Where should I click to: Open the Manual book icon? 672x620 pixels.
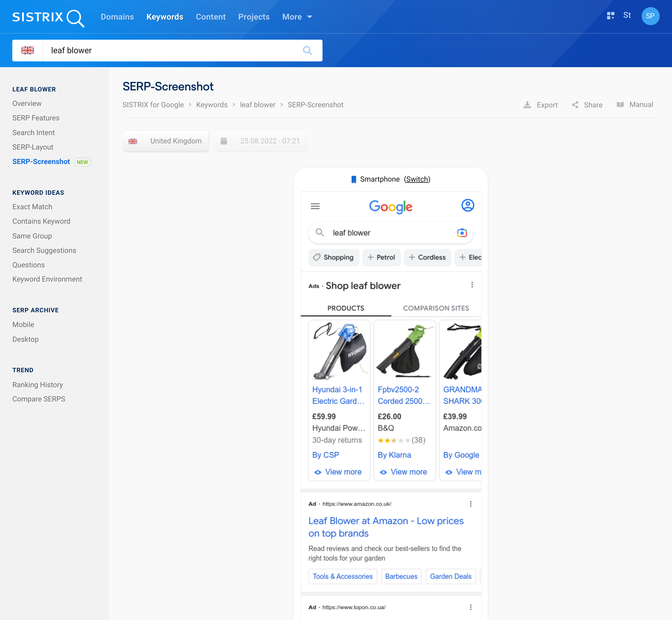pyautogui.click(x=620, y=105)
